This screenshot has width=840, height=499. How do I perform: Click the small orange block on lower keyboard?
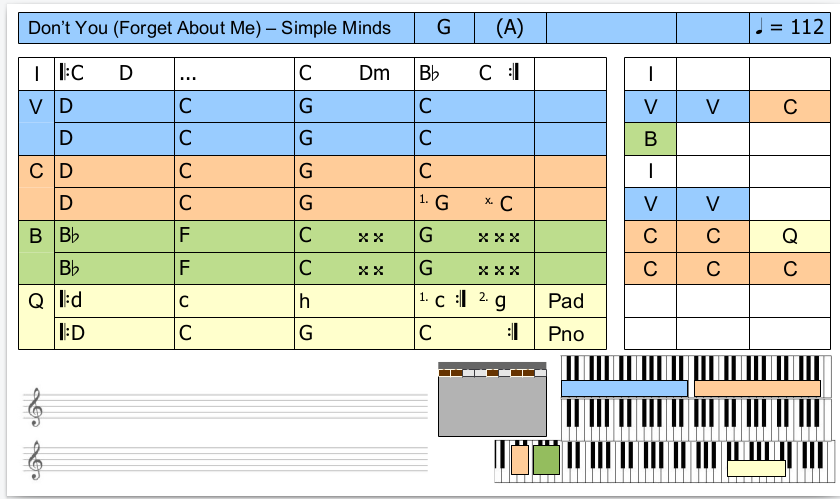[520, 460]
